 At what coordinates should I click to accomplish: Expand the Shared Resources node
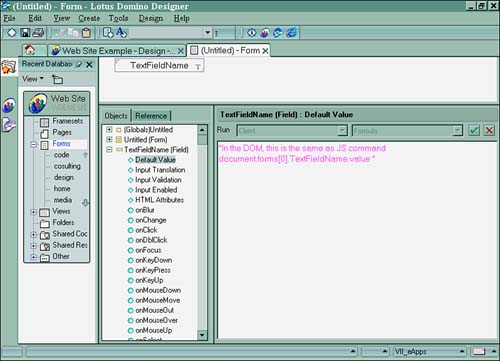(x=34, y=246)
